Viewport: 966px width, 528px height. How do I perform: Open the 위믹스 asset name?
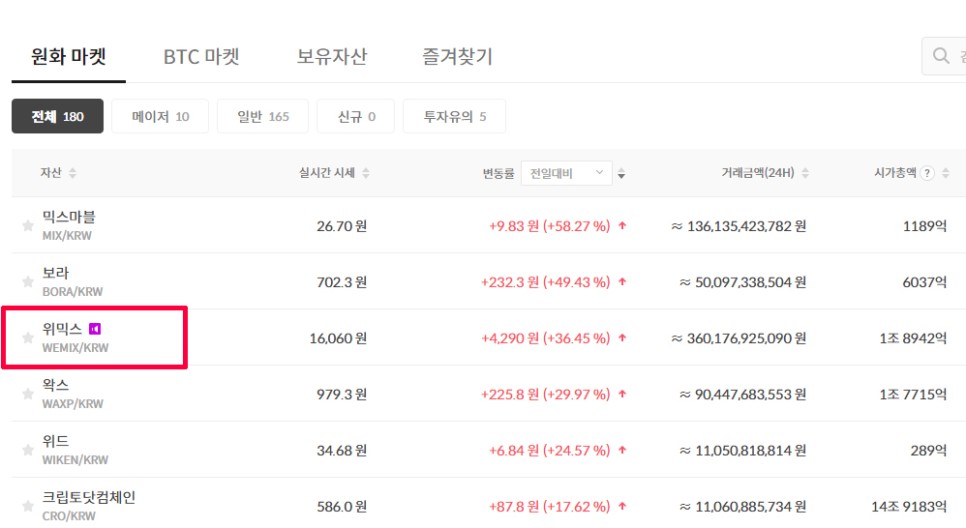point(62,329)
